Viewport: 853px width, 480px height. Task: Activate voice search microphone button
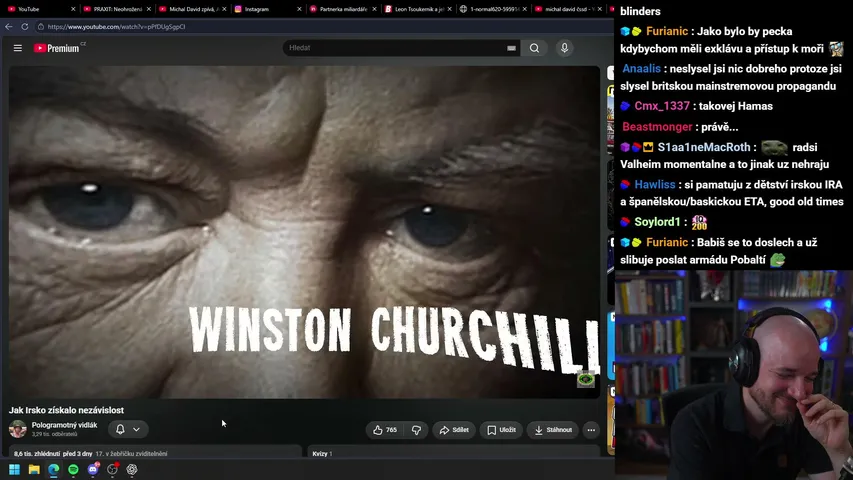[564, 48]
